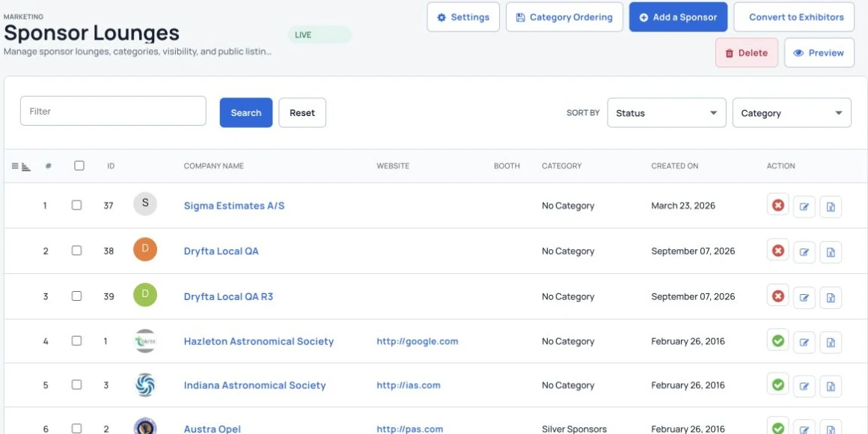Click green status icon for Hazleton Astronomical Society
This screenshot has height=434, width=868.
[x=777, y=340]
